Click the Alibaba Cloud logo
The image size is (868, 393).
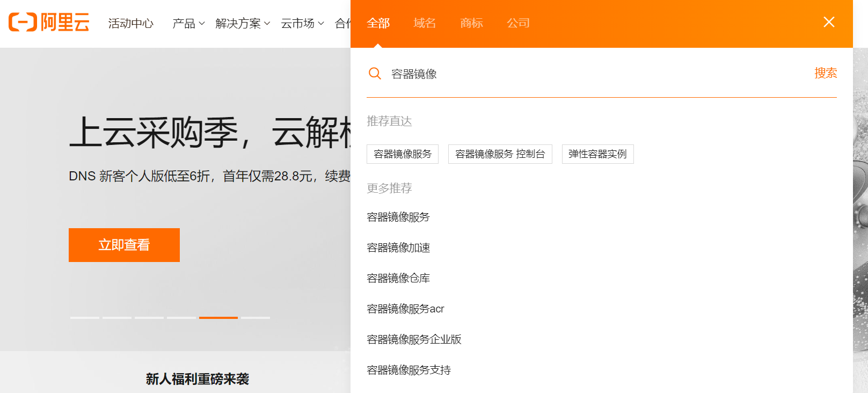click(49, 23)
